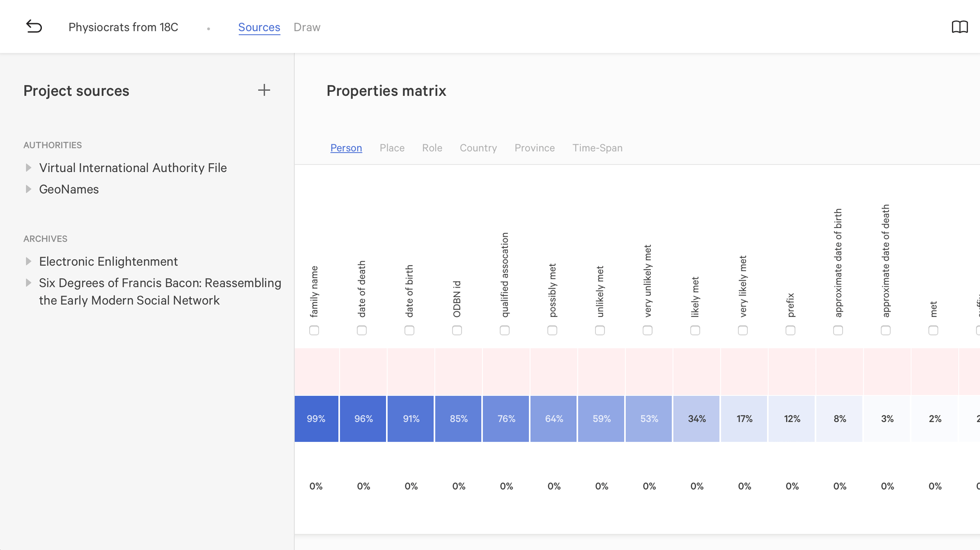
Task: Click the add source plus icon
Action: pos(264,90)
